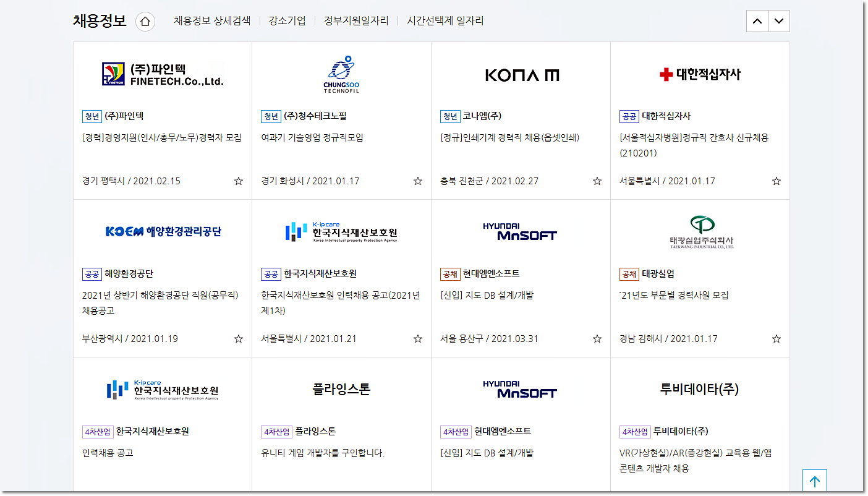Viewport: 868px width, 496px height.
Task: Click 한국지식재산보호원 logo in 공공 card
Action: click(x=341, y=231)
